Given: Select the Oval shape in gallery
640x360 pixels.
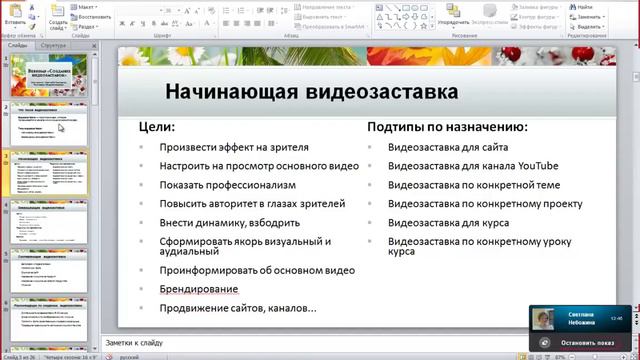Looking at the screenshot, I should pos(415,8).
